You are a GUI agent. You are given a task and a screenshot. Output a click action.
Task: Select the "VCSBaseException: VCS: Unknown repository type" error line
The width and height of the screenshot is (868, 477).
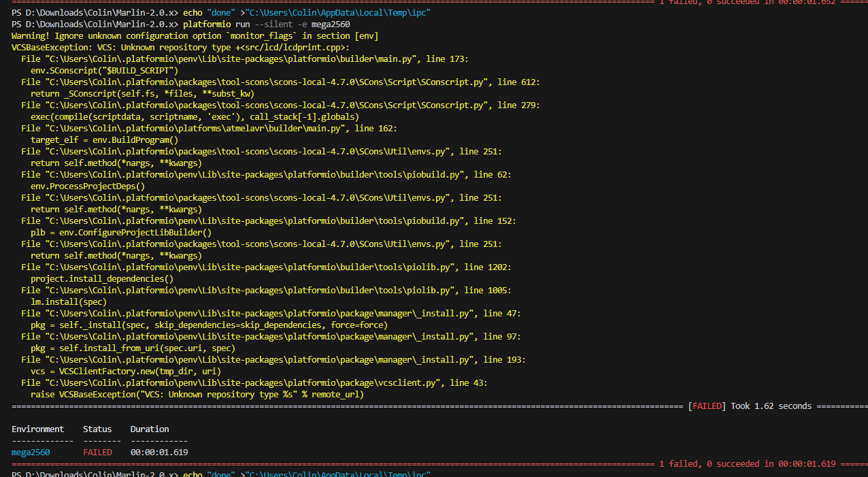click(x=180, y=47)
